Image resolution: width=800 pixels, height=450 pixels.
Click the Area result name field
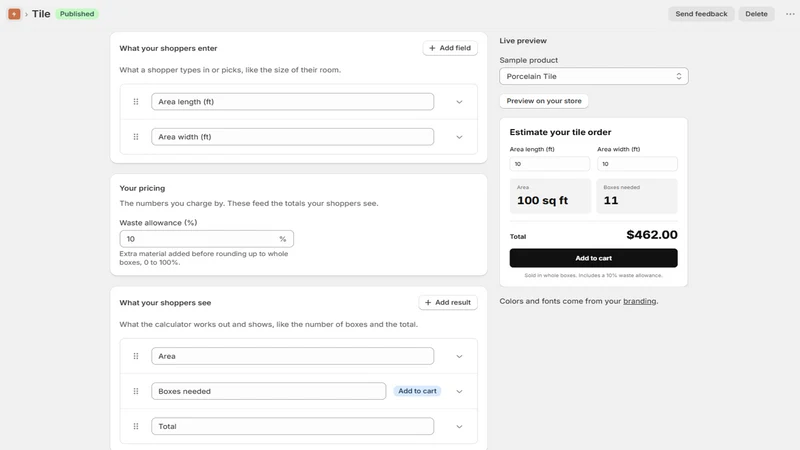pyautogui.click(x=292, y=356)
